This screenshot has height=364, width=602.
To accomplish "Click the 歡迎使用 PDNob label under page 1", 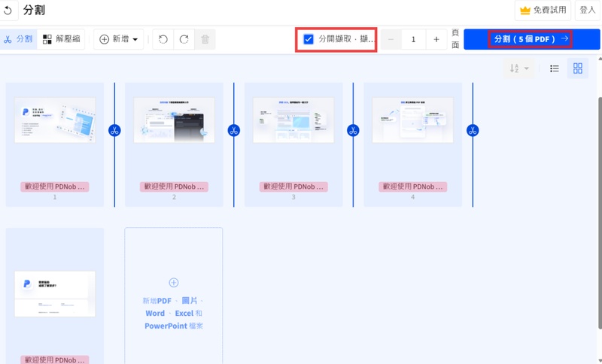I will click(x=55, y=187).
